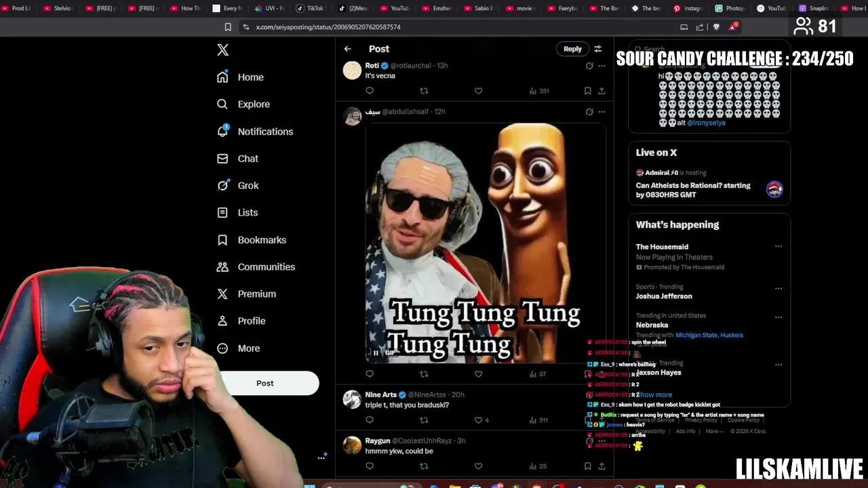Image resolution: width=868 pixels, height=488 pixels.
Task: Click Michigan State related trend link
Action: (696, 335)
